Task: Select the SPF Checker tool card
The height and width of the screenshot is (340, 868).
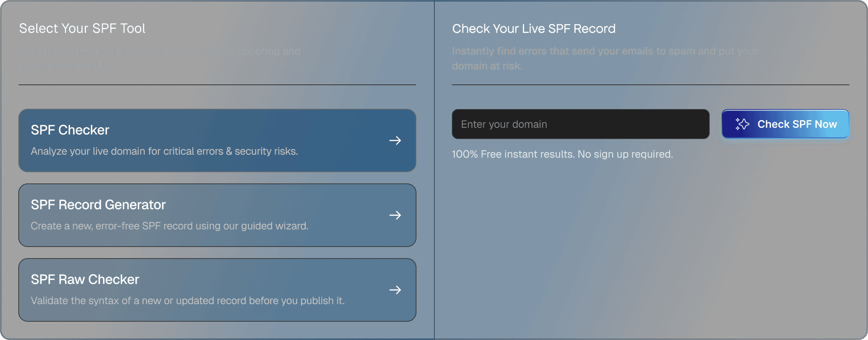Action: point(217,140)
